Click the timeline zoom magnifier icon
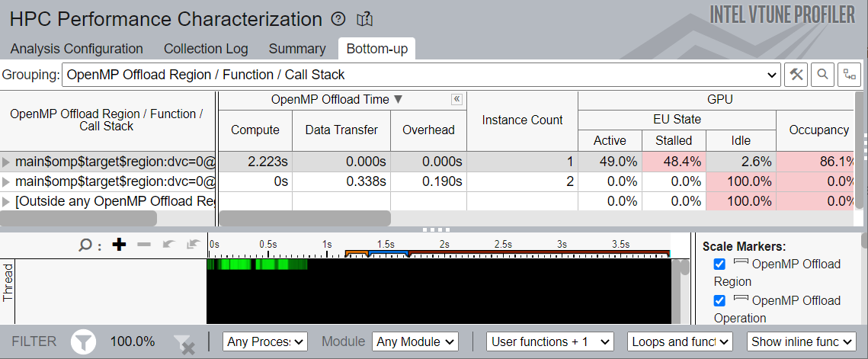The height and width of the screenshot is (359, 868). pos(85,245)
